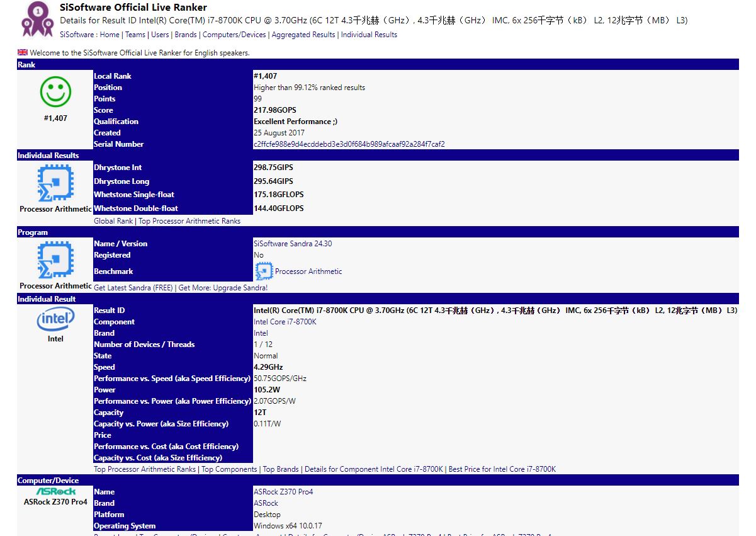
Task: Select Whetstone Double-float value 144.40GFLOPS
Action: [x=279, y=208]
